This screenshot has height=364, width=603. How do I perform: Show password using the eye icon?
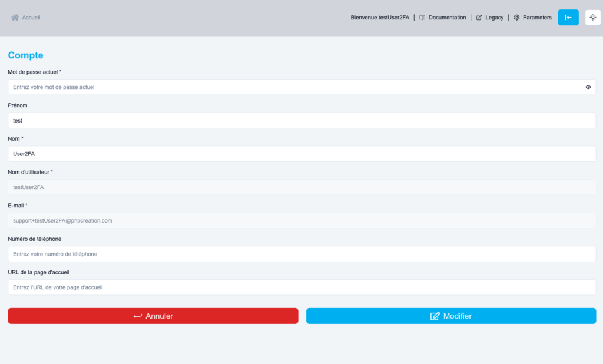tap(588, 87)
